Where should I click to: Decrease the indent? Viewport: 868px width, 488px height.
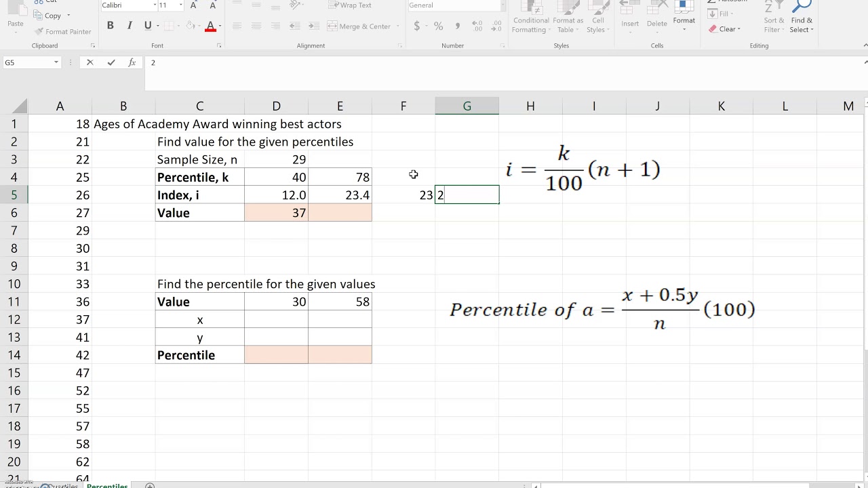pos(294,26)
